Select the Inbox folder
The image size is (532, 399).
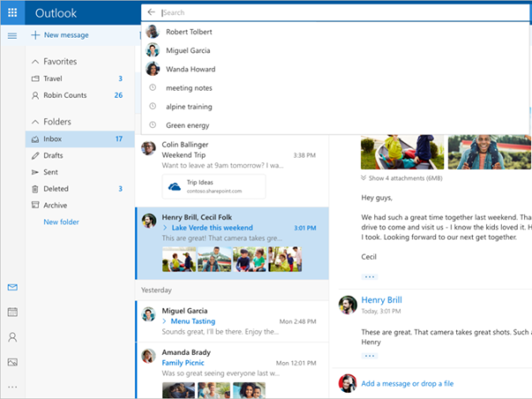[x=54, y=139]
